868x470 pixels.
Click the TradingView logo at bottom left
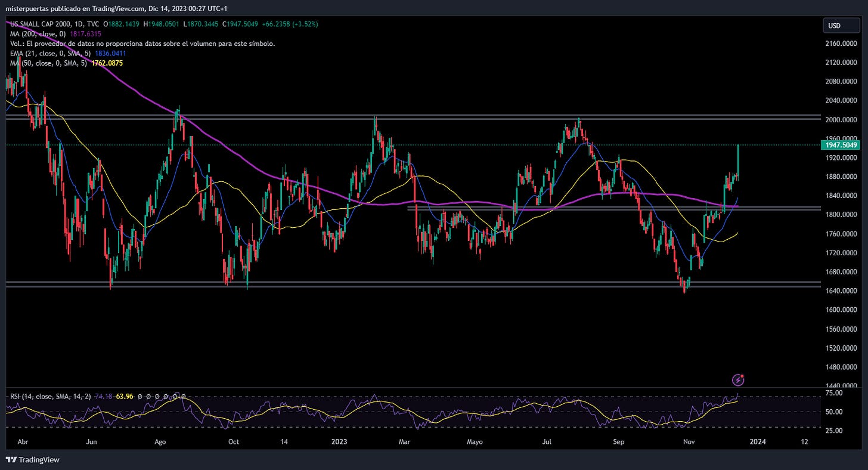32,460
